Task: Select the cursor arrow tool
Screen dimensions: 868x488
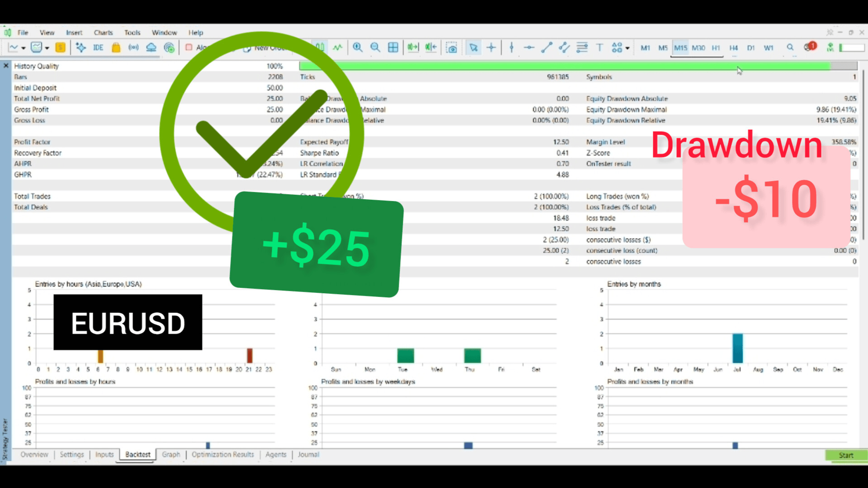Action: pos(473,47)
